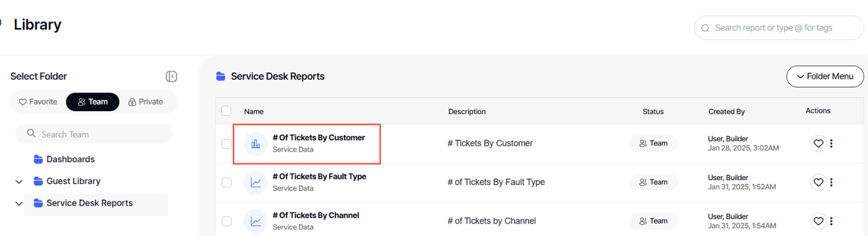The width and height of the screenshot is (868, 236).
Task: Click the Search report or tags field
Action: 779,28
